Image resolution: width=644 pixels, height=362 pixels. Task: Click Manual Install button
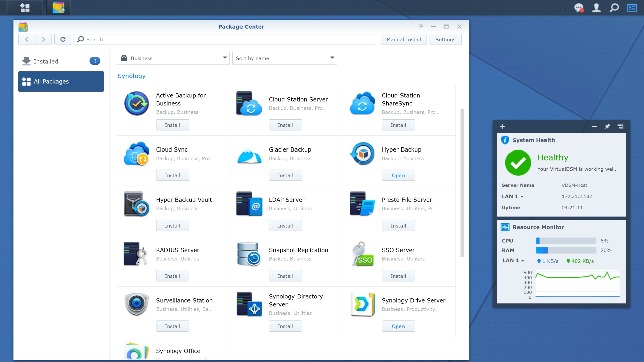pyautogui.click(x=404, y=39)
